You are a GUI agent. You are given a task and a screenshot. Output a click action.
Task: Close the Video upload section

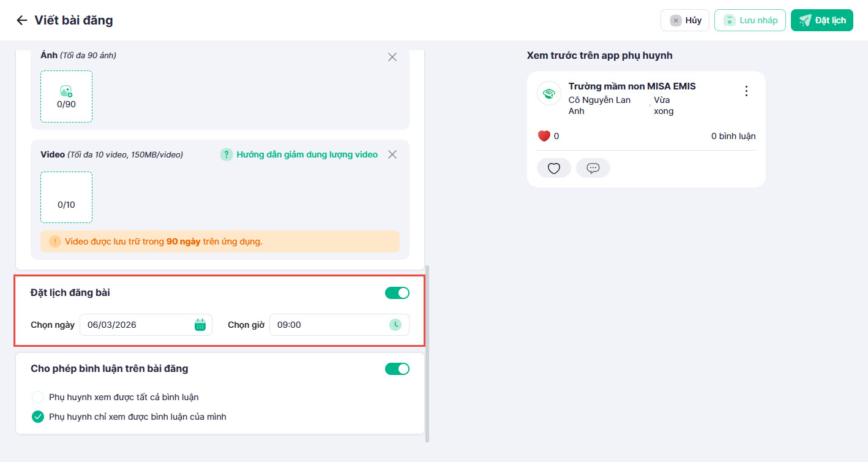pyautogui.click(x=392, y=154)
